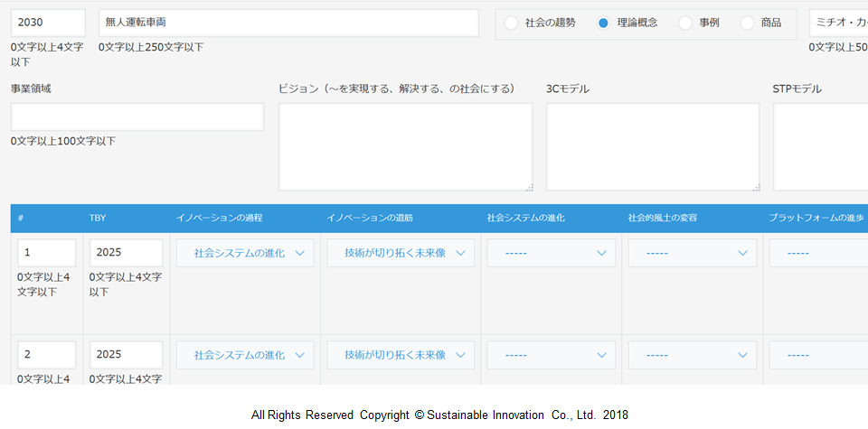Open row 1 イノベーションの過程 dropdown
The height and width of the screenshot is (429, 868).
tap(245, 253)
